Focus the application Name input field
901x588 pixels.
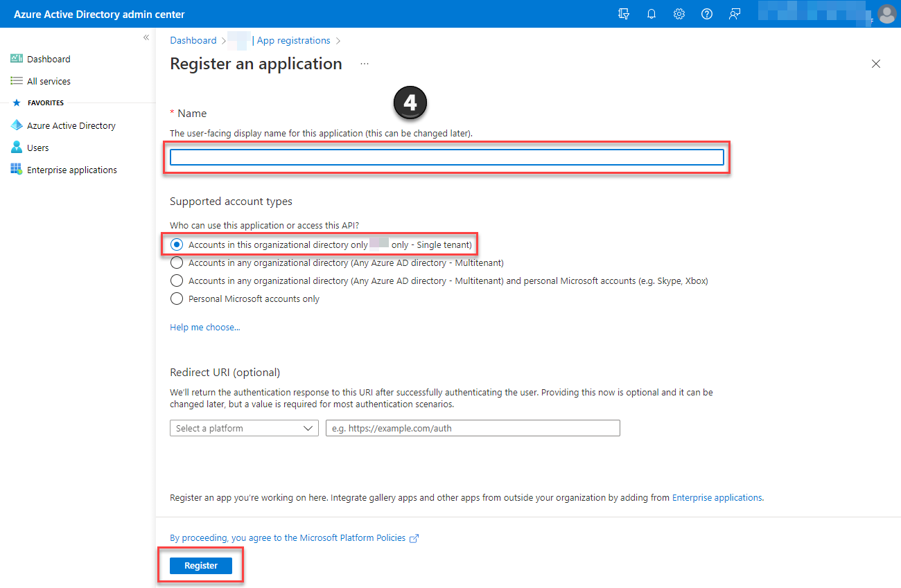coord(447,157)
